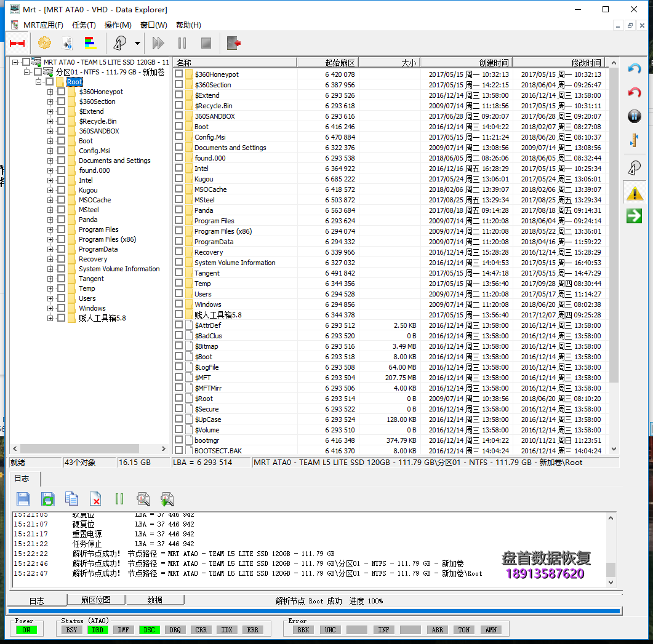653x644 pixels.
Task: Select the red drive connection toolbar icon
Action: click(x=17, y=43)
